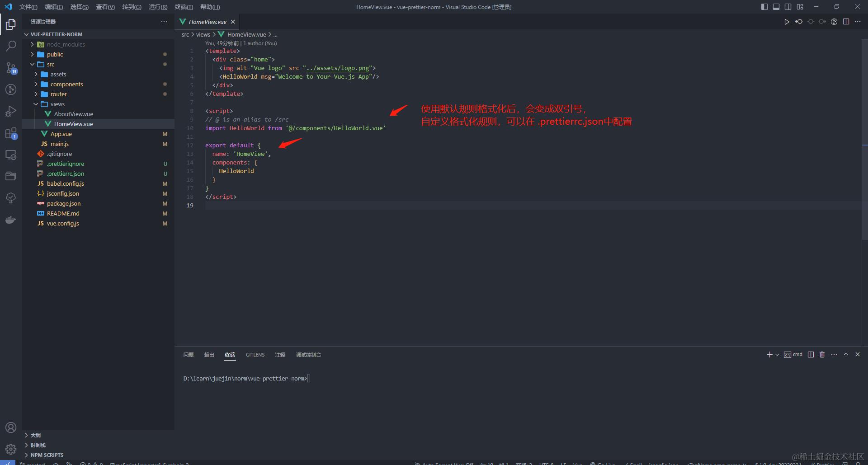Screen dimensions: 868x465
Task: Kill the terminal with trash icon
Action: [822, 355]
